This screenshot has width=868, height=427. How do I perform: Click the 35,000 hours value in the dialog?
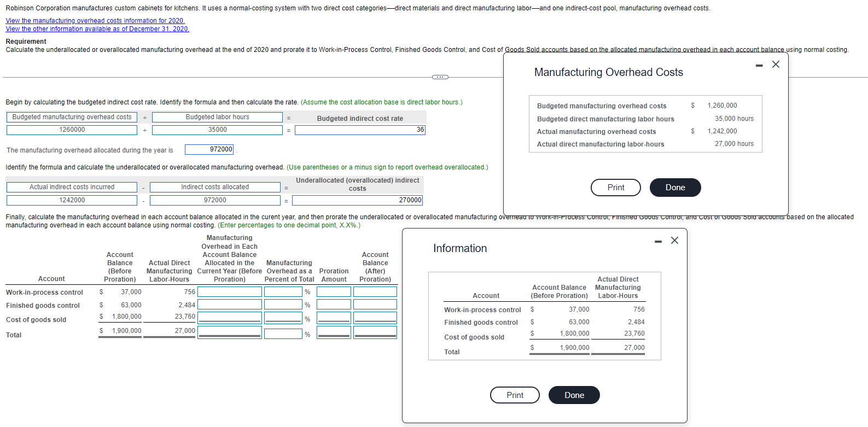tap(734, 119)
